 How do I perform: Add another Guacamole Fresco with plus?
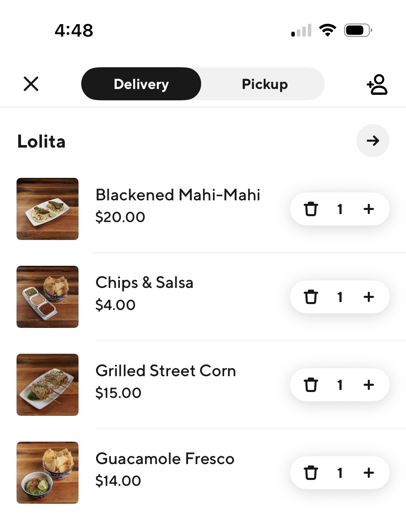369,473
